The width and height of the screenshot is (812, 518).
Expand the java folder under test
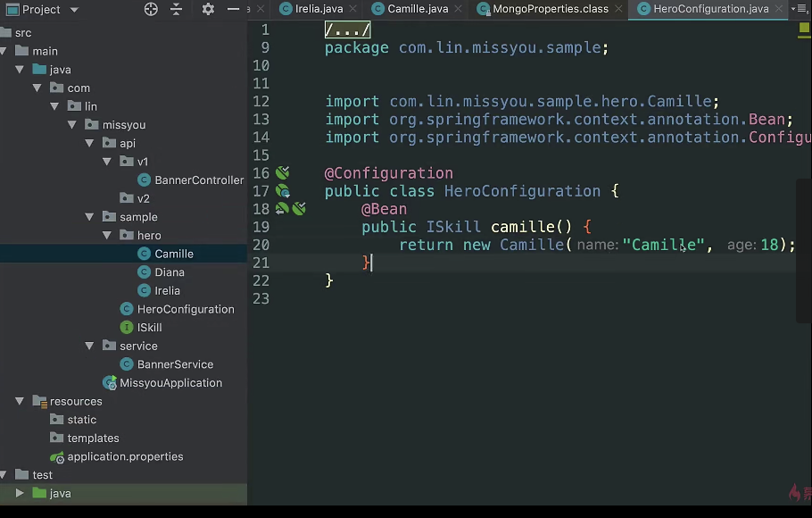(x=20, y=493)
